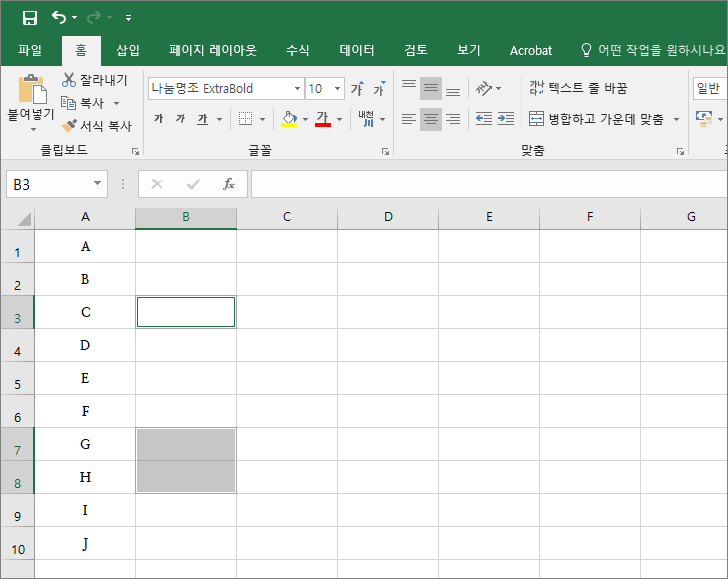Center text horizontally
This screenshot has width=728, height=579.
tap(431, 119)
